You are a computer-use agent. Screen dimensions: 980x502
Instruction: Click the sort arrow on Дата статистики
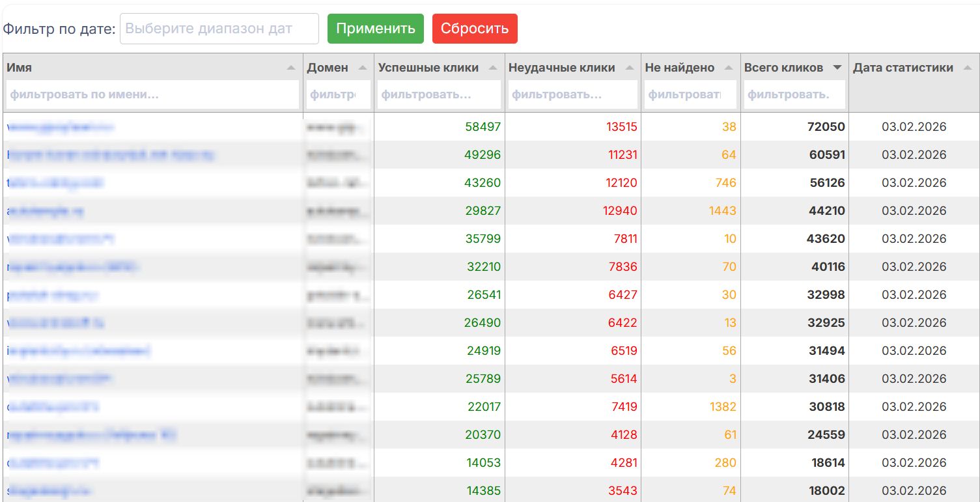(968, 67)
